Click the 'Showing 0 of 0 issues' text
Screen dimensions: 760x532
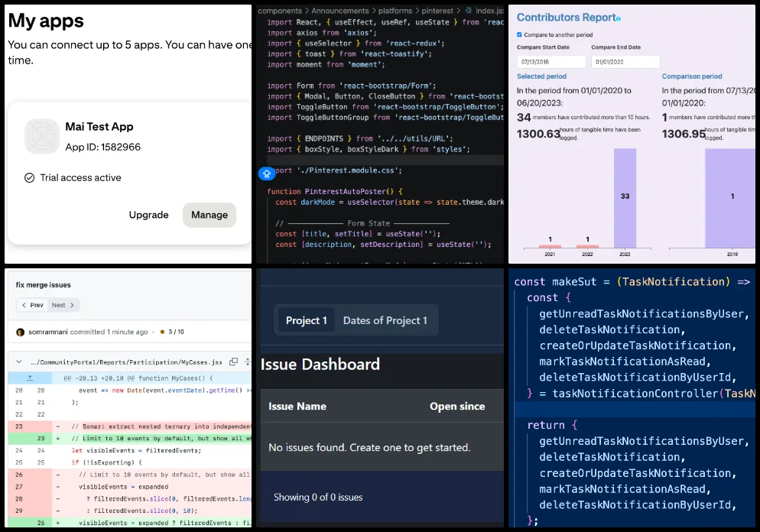pos(318,497)
